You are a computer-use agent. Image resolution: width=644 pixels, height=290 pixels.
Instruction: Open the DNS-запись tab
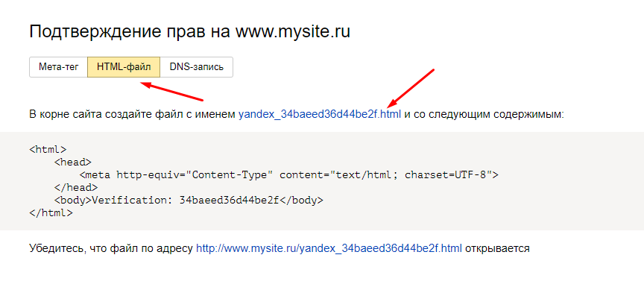196,67
